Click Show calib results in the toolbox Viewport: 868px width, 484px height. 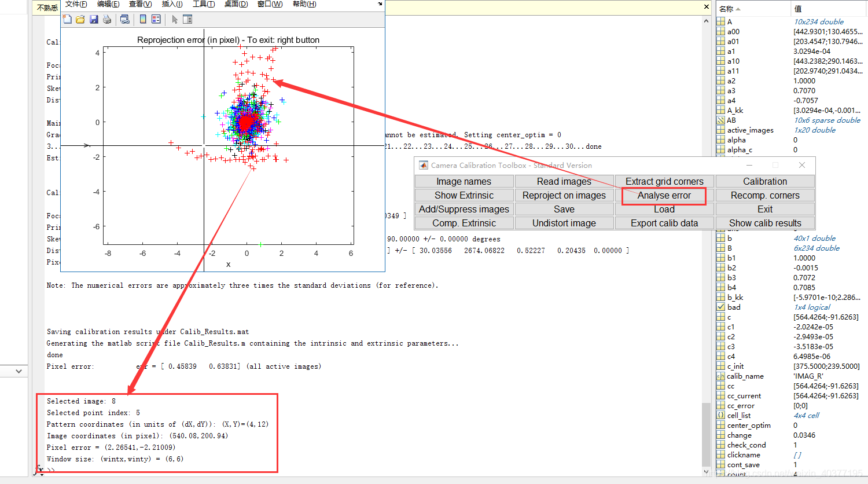coord(765,223)
